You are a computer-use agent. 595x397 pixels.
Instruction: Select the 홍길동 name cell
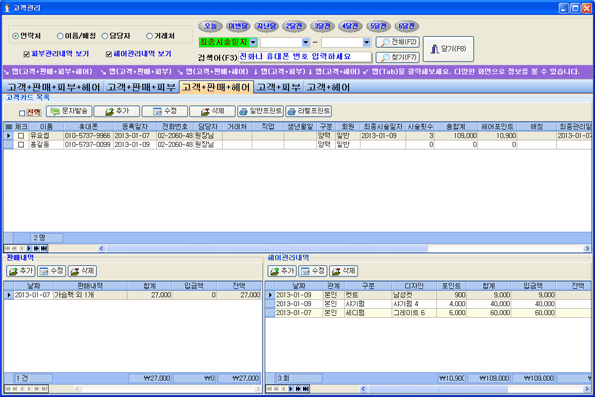point(46,145)
